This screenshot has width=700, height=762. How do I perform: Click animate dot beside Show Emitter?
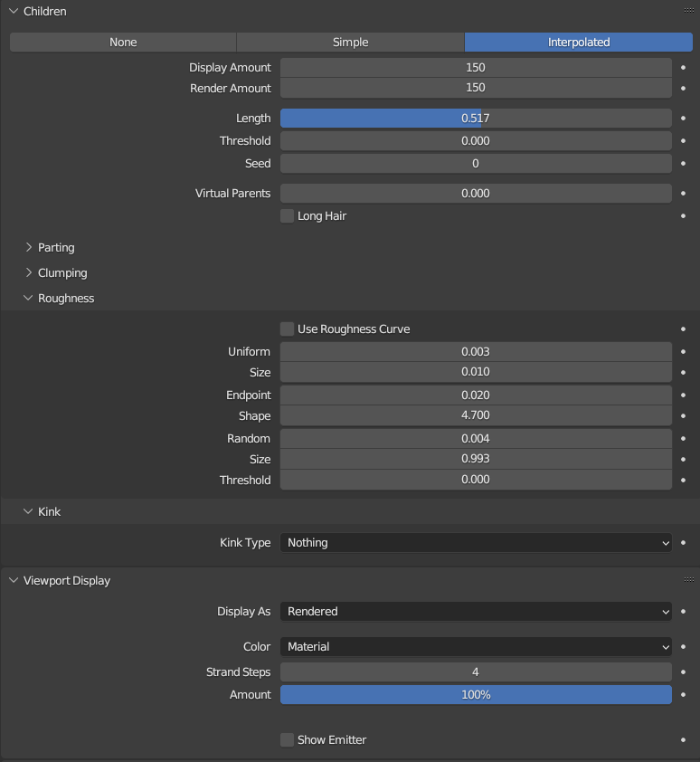(683, 740)
